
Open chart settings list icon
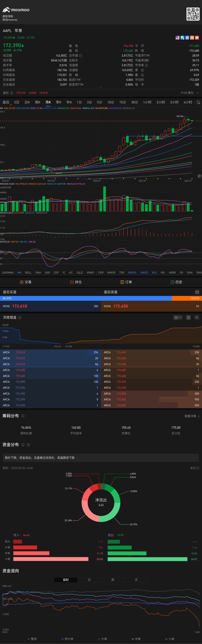click(198, 103)
